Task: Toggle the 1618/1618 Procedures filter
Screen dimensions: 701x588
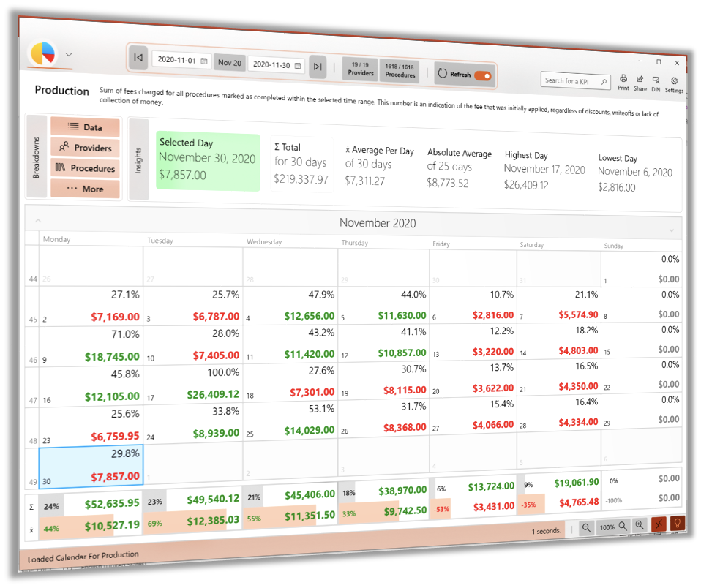Action: coord(400,71)
